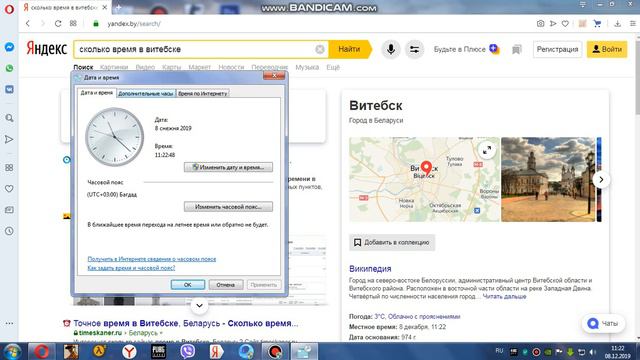
Task: Open the flow send icon in sidebar
Action: tap(9, 140)
